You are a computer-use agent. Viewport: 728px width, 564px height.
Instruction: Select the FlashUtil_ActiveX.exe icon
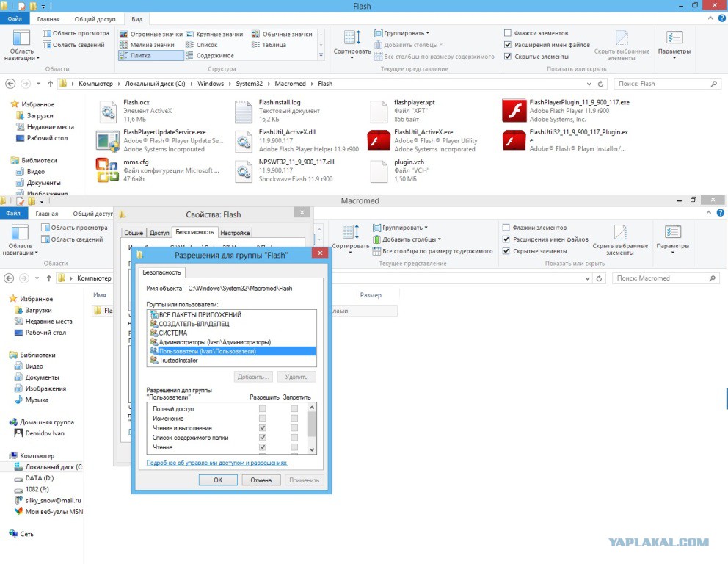(x=379, y=140)
